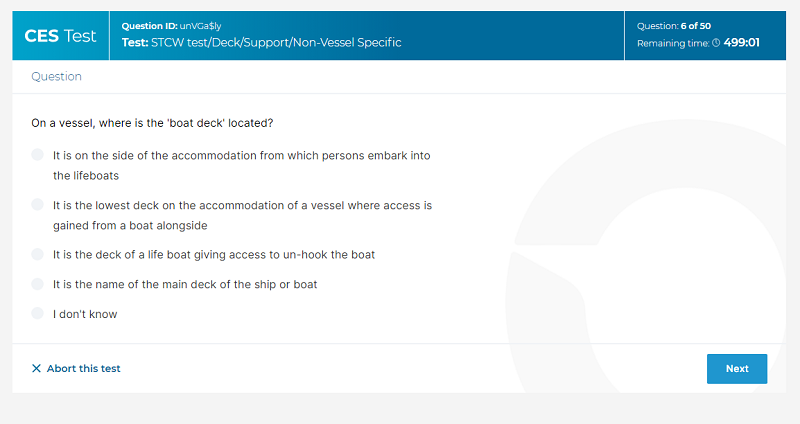Click the boat deck question text
This screenshot has width=800, height=424.
152,123
